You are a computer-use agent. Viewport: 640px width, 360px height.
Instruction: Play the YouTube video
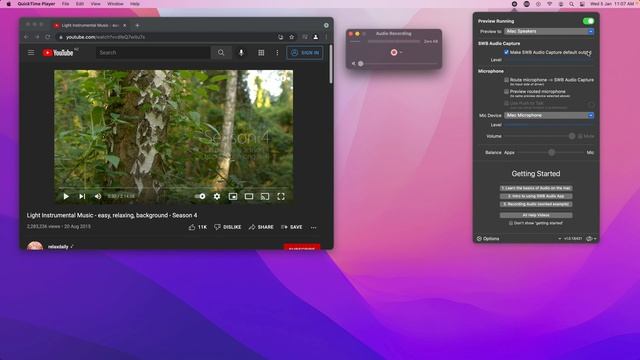pyautogui.click(x=66, y=196)
